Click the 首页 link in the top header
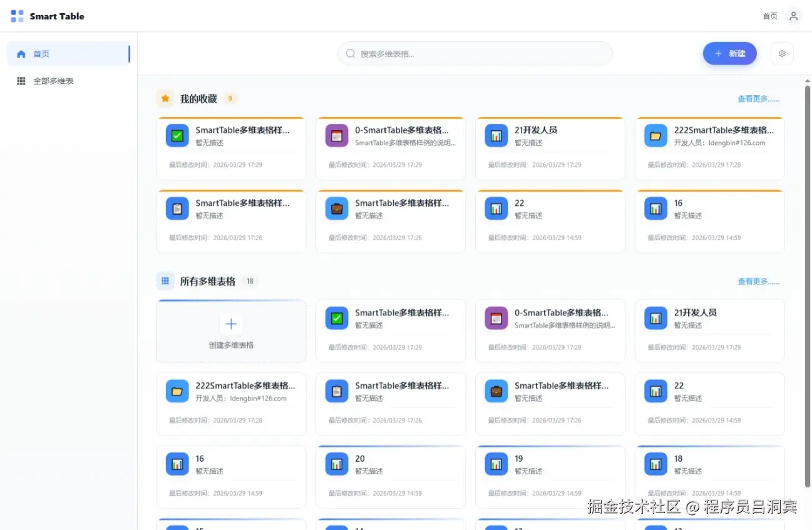The image size is (812, 530). (770, 16)
